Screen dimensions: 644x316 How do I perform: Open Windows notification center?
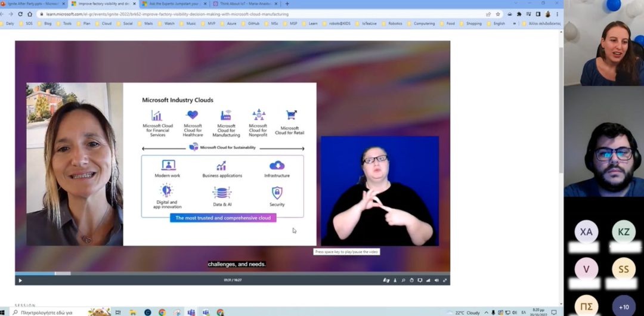[553, 312]
